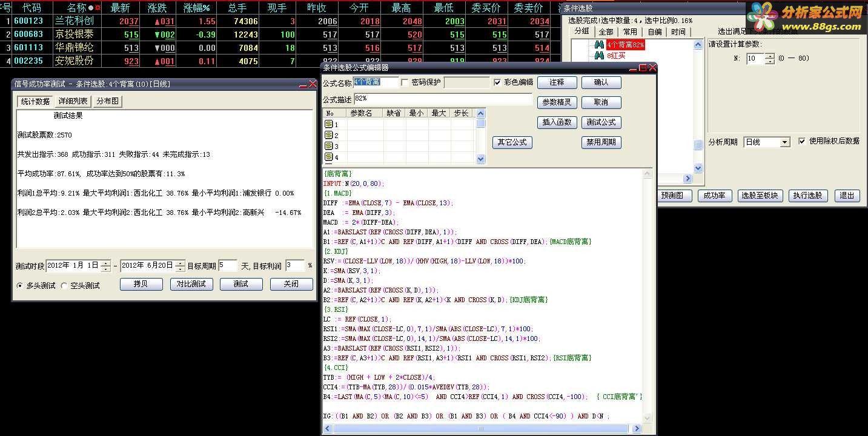Select the 全部 tab in 条件选股
This screenshot has height=436, width=868.
click(606, 31)
